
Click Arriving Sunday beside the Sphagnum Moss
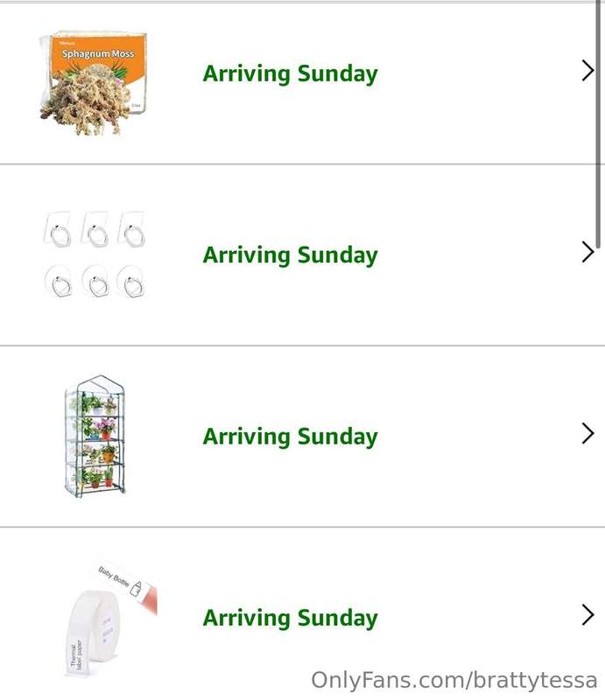pos(291,73)
